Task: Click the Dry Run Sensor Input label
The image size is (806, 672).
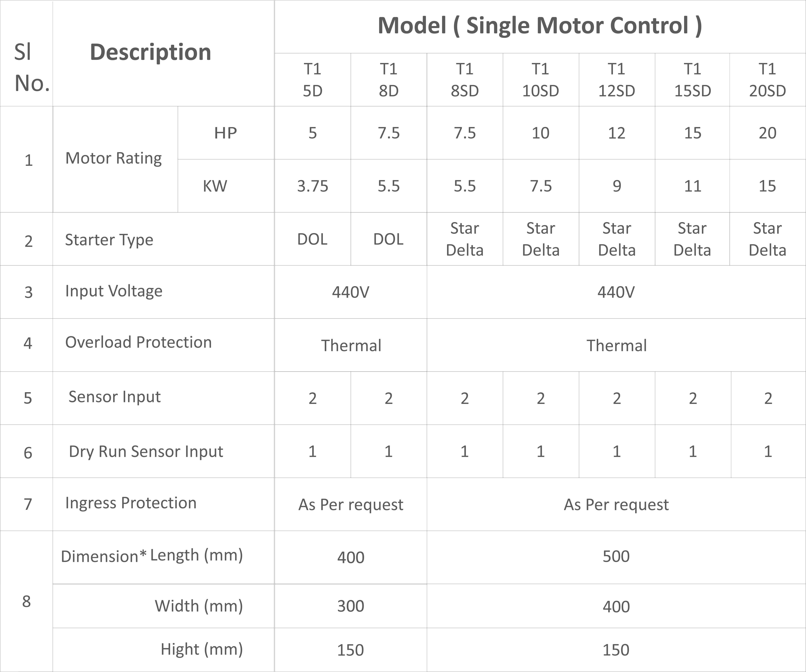Action: click(146, 451)
